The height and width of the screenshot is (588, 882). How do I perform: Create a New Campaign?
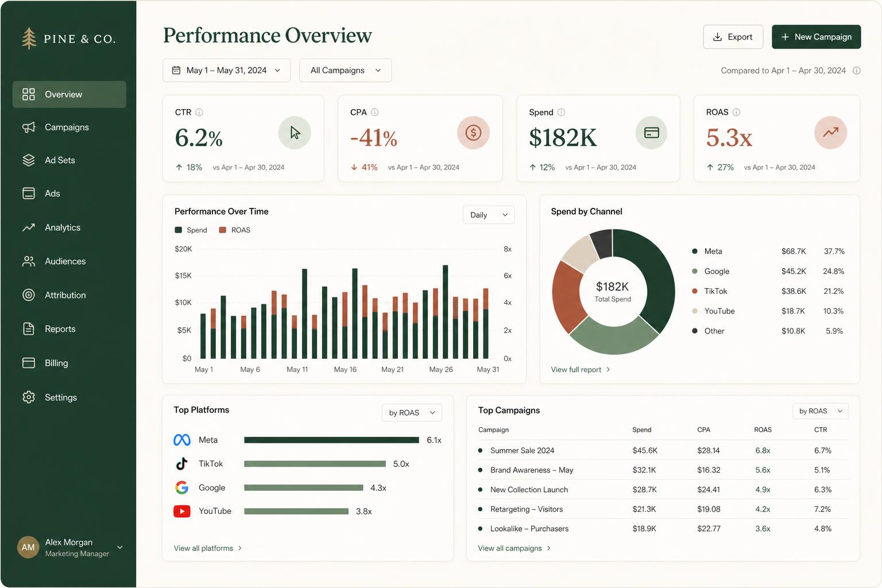[816, 37]
